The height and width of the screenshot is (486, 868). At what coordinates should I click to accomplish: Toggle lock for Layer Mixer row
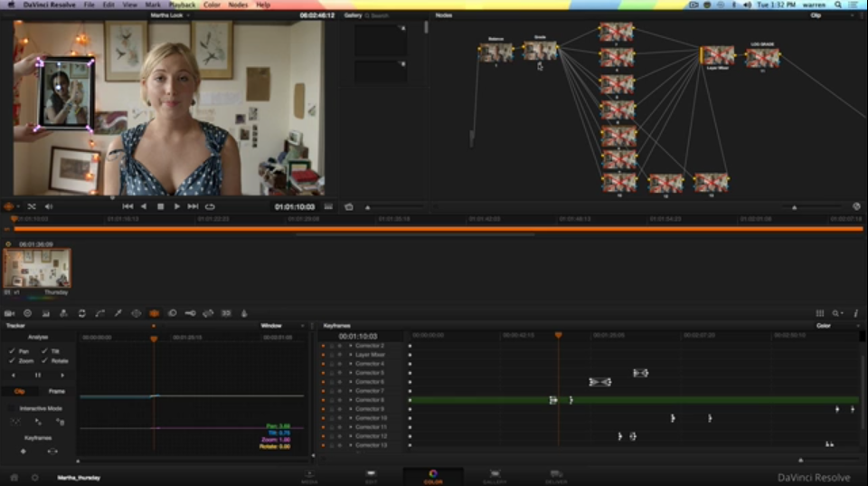(x=332, y=355)
